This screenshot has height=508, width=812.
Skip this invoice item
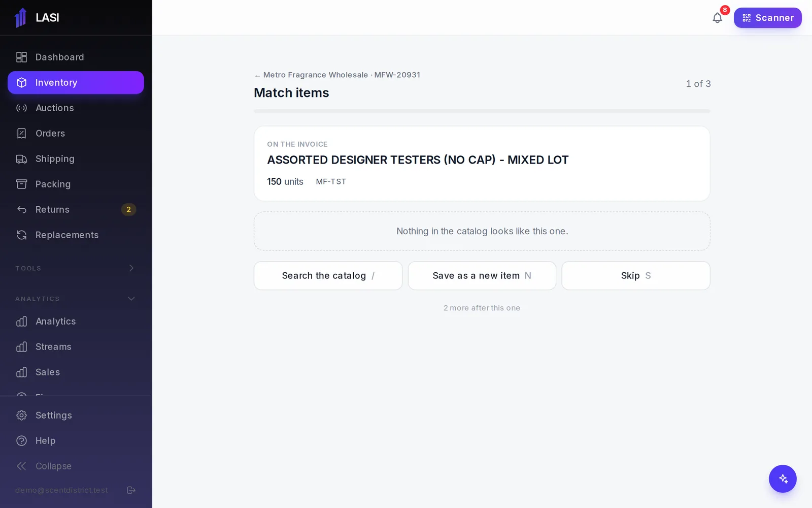635,275
